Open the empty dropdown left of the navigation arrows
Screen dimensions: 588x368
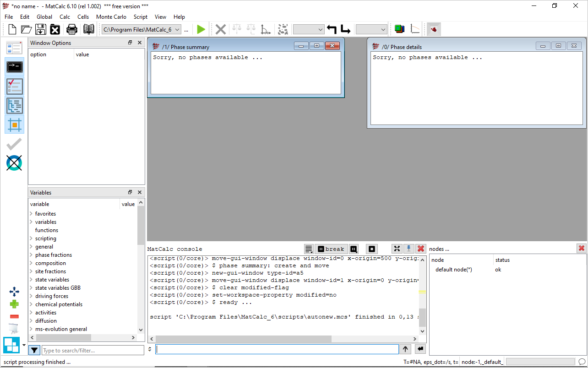tap(309, 29)
